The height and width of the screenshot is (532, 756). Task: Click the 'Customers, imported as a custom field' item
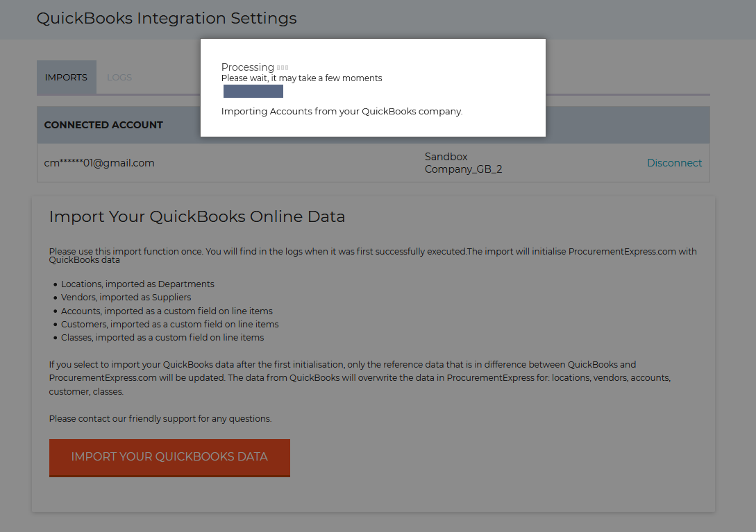click(169, 325)
